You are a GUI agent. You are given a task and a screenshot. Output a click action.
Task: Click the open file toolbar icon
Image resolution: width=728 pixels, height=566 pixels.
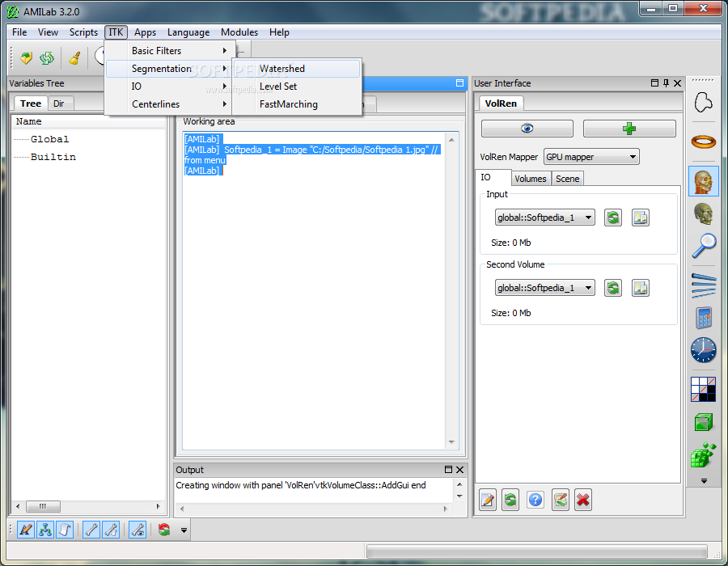coord(26,58)
